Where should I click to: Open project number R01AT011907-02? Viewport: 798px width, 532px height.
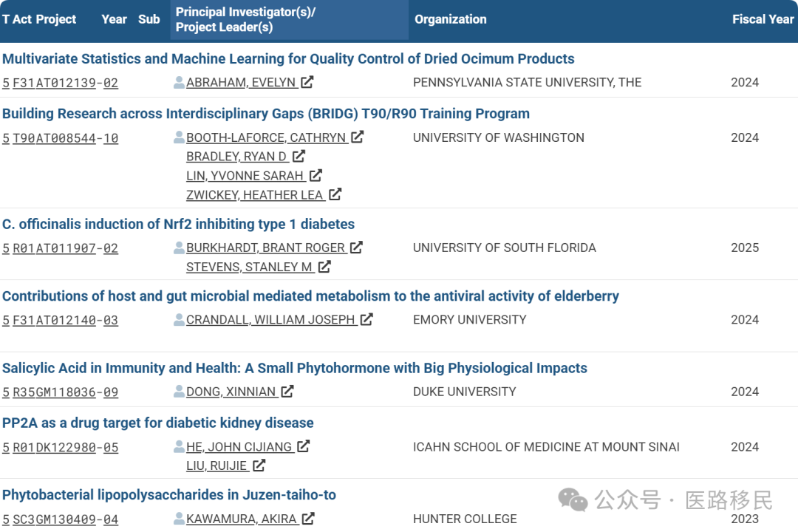pos(65,248)
